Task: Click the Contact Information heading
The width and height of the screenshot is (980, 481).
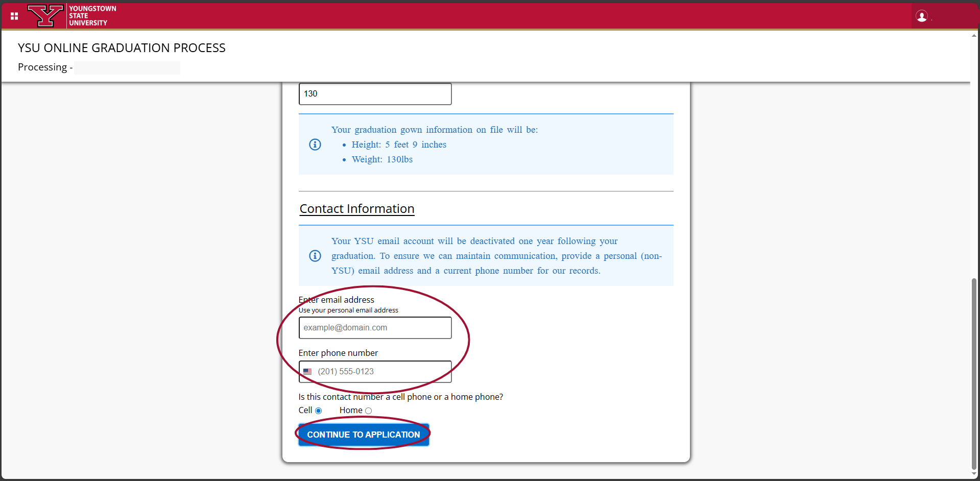Action: click(356, 209)
